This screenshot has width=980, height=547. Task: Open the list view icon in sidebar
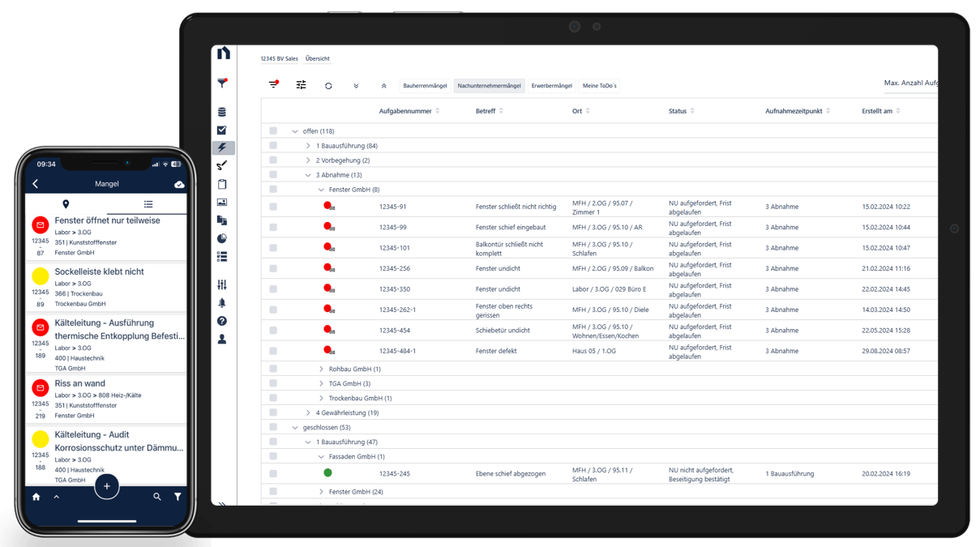coord(222,256)
